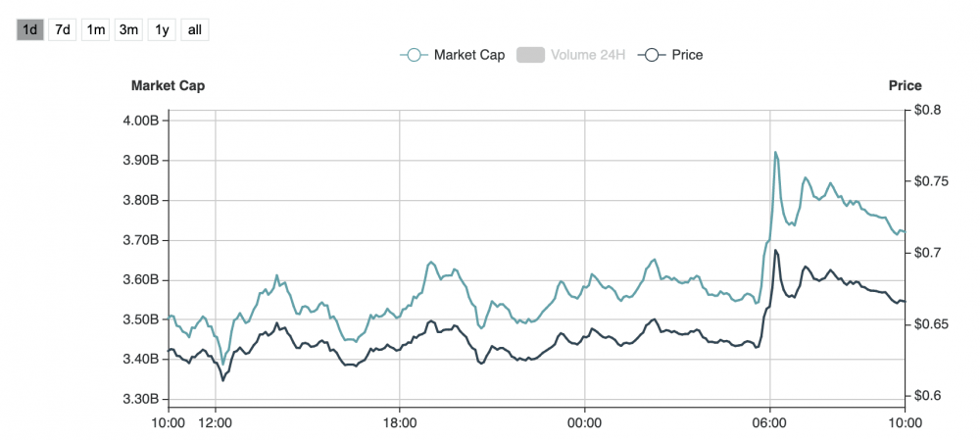Click the 06:00 x-axis label
980x440 pixels.
click(x=769, y=422)
